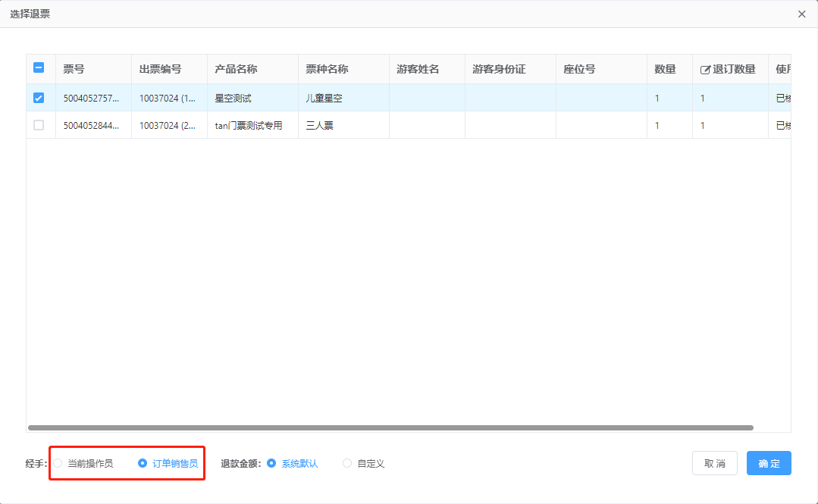Select 当前操作员 as the handler
This screenshot has width=818, height=504.
tap(58, 463)
